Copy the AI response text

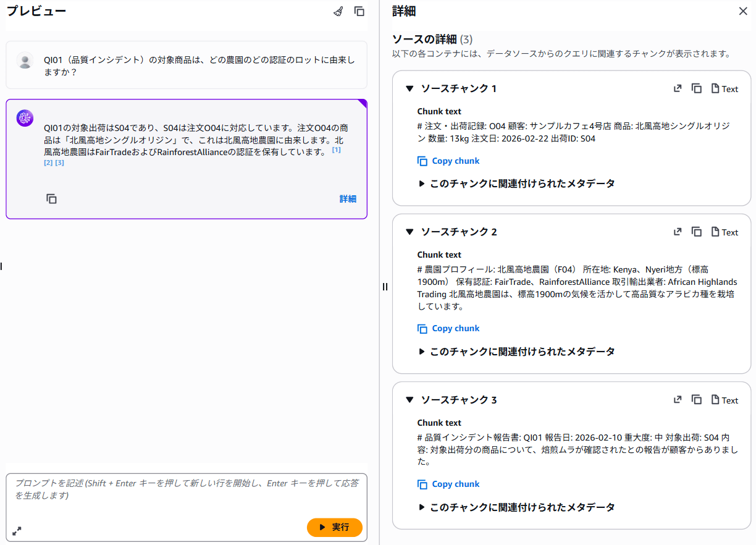tap(52, 199)
